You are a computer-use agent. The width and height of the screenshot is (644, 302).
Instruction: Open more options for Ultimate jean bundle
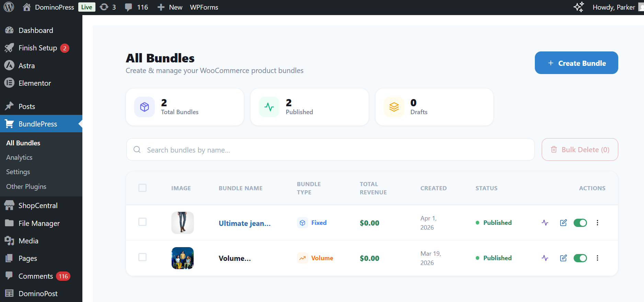(x=597, y=223)
